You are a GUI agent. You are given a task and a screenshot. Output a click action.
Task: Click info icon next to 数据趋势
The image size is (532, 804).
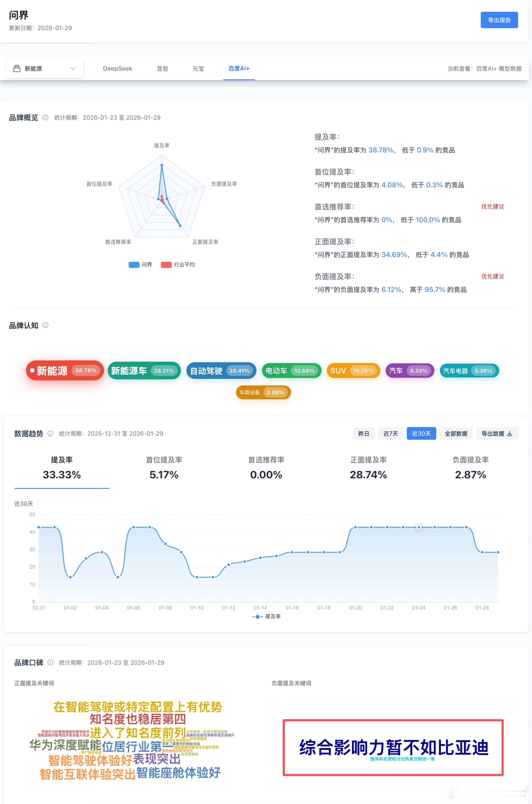[50, 434]
